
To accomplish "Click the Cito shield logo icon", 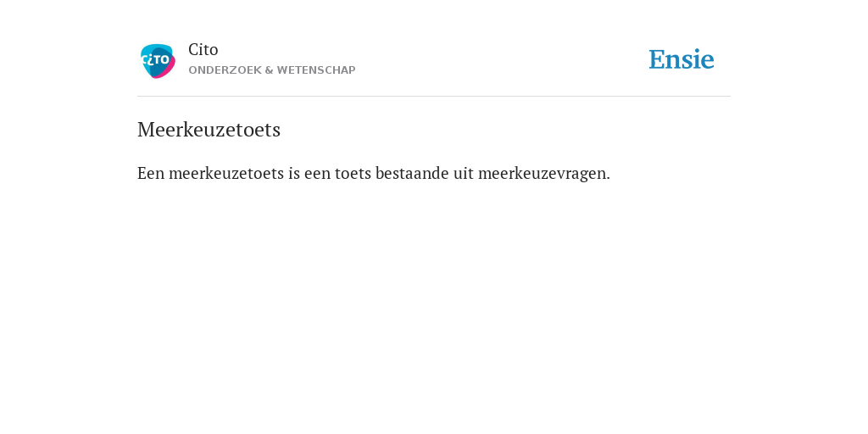I will coord(158,61).
